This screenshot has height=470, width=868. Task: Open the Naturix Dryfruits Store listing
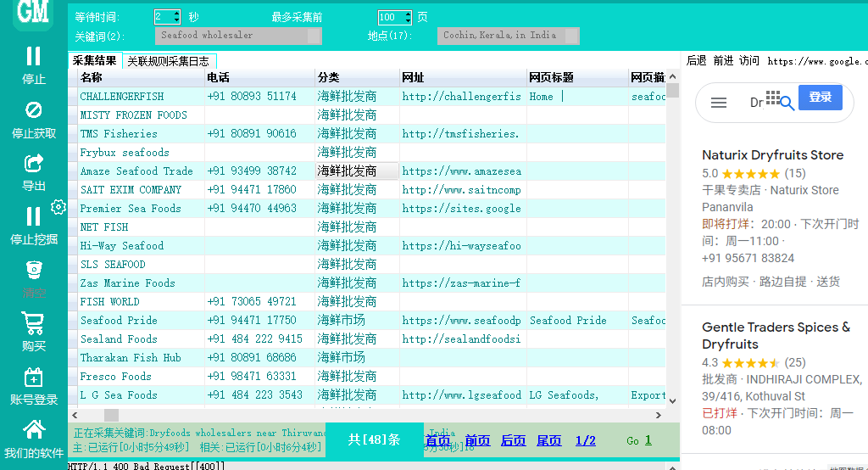coord(773,155)
